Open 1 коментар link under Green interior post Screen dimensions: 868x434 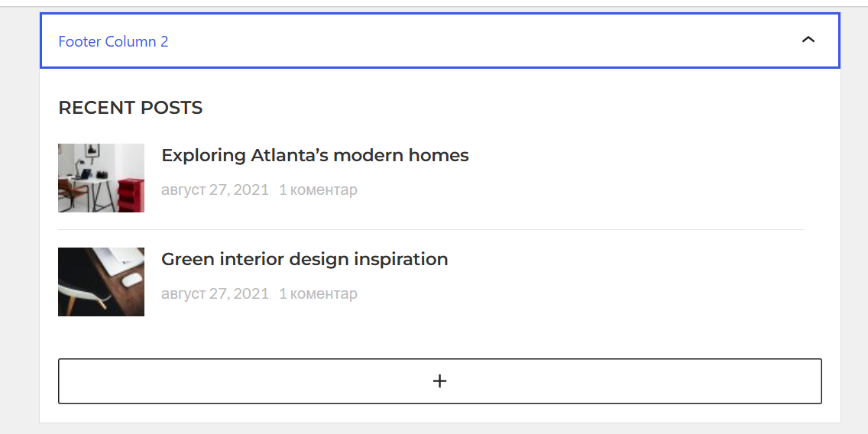pos(318,293)
